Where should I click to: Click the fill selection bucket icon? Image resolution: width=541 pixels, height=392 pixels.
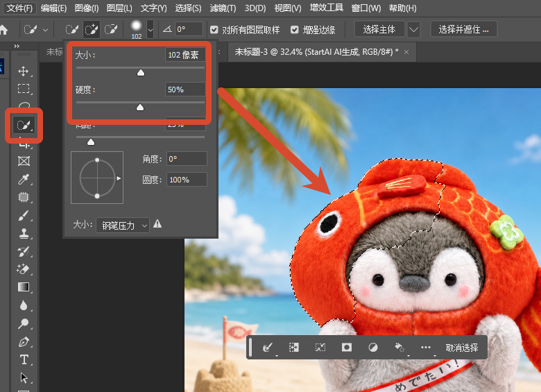point(400,347)
